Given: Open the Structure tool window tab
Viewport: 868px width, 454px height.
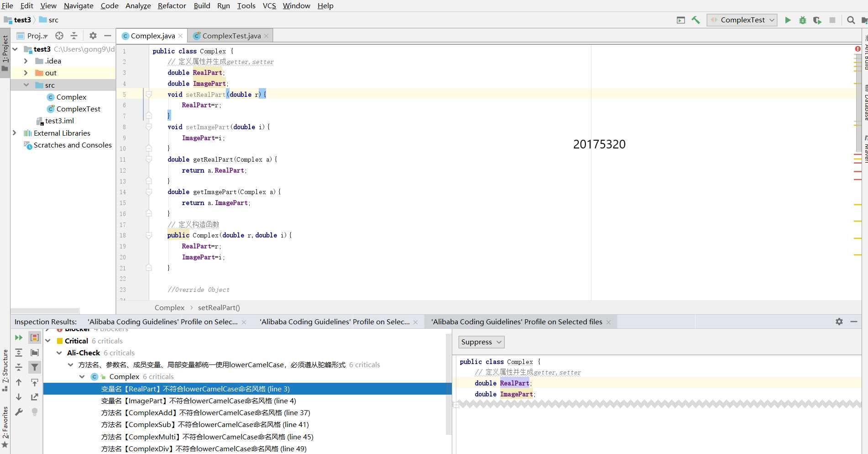Looking at the screenshot, I should pyautogui.click(x=5, y=371).
